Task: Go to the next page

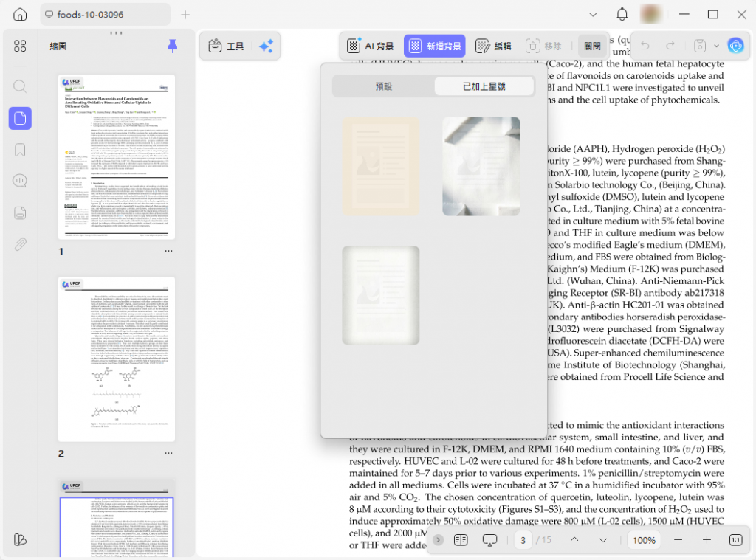Action: [602, 540]
